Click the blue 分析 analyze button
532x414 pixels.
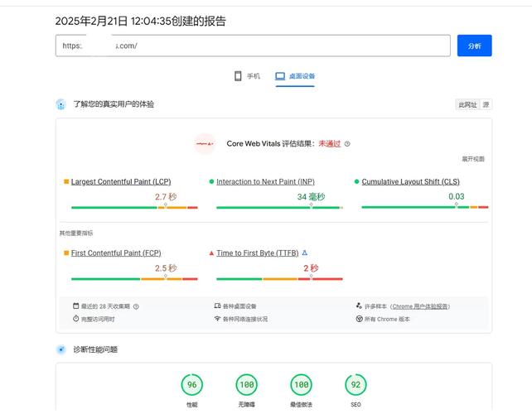click(x=474, y=46)
